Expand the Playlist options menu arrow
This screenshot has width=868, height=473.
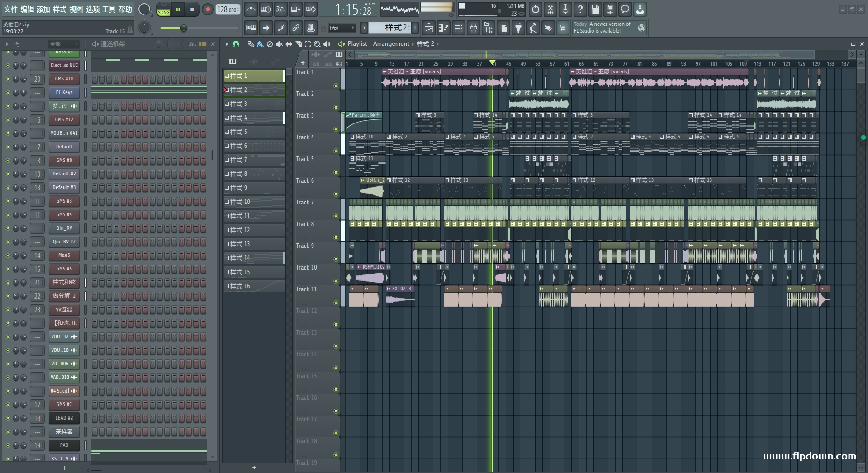point(227,44)
